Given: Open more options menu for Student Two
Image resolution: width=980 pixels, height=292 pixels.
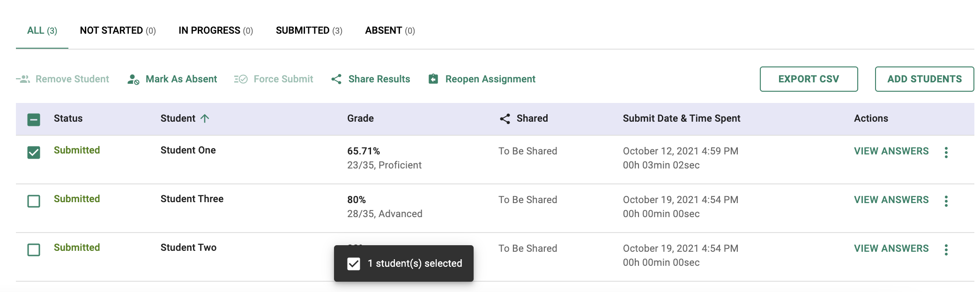Looking at the screenshot, I should (x=946, y=250).
